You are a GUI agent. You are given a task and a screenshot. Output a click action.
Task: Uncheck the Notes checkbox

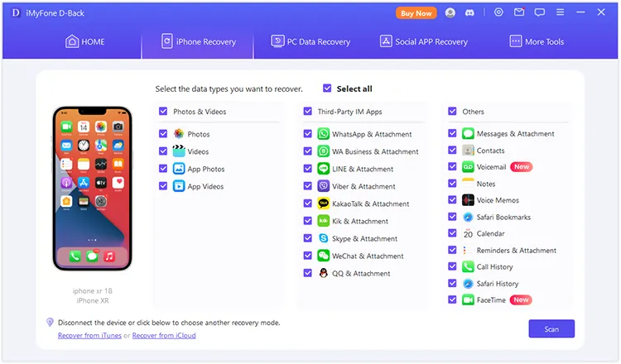tap(452, 183)
